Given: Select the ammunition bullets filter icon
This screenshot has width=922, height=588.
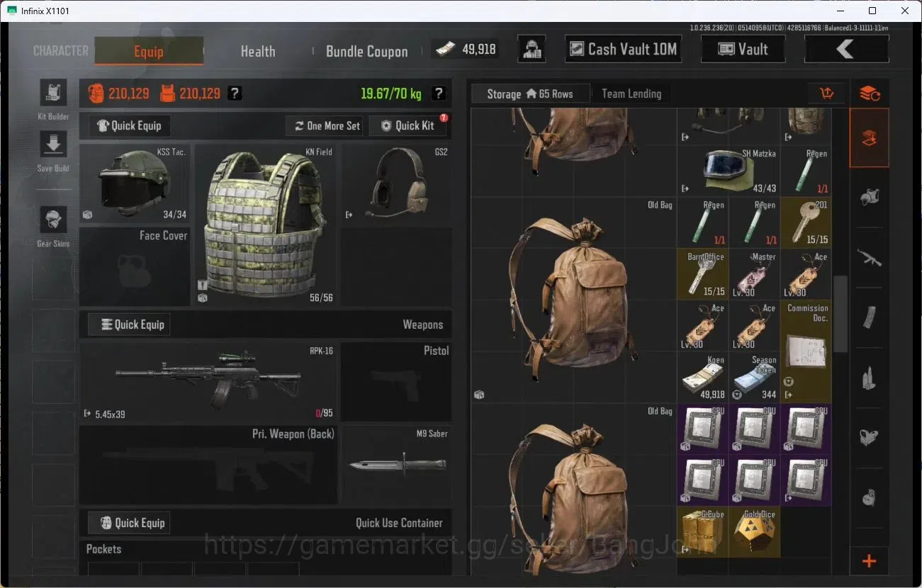Looking at the screenshot, I should (870, 378).
